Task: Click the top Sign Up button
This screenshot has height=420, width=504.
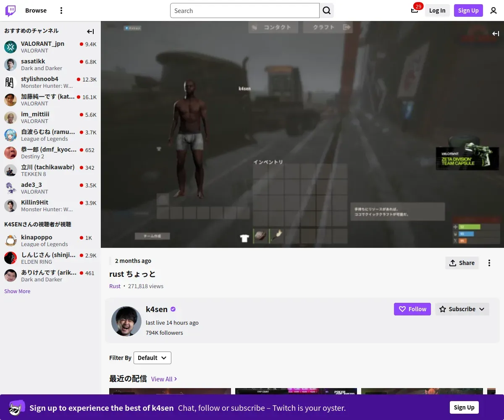Action: tap(468, 10)
